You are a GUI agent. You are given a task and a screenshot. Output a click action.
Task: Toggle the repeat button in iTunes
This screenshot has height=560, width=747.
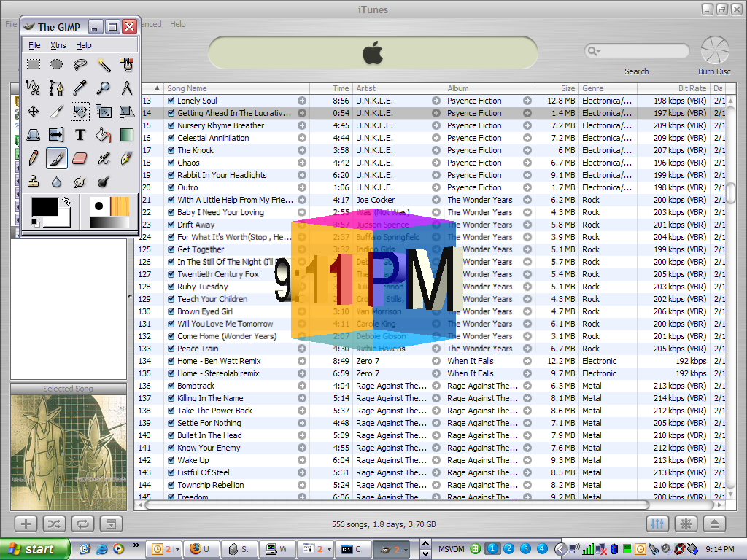pyautogui.click(x=83, y=524)
